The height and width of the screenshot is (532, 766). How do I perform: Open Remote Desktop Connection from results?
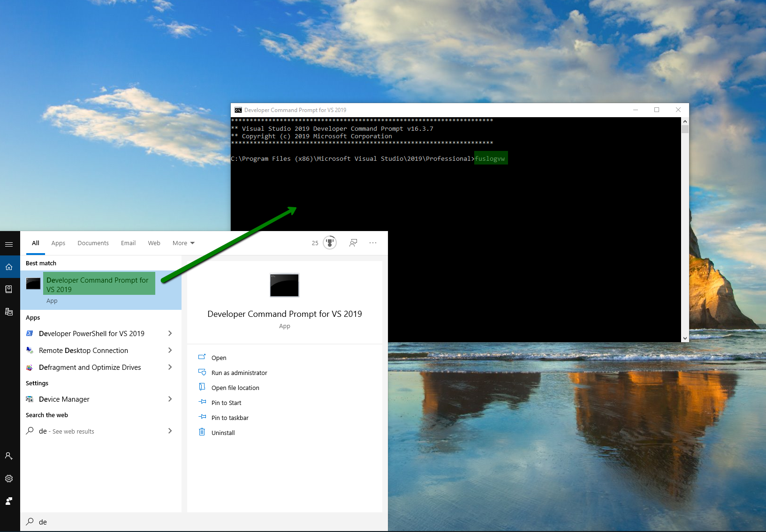pyautogui.click(x=83, y=350)
